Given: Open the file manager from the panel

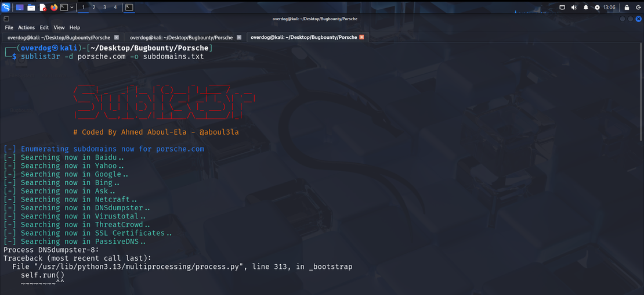Looking at the screenshot, I should 31,8.
